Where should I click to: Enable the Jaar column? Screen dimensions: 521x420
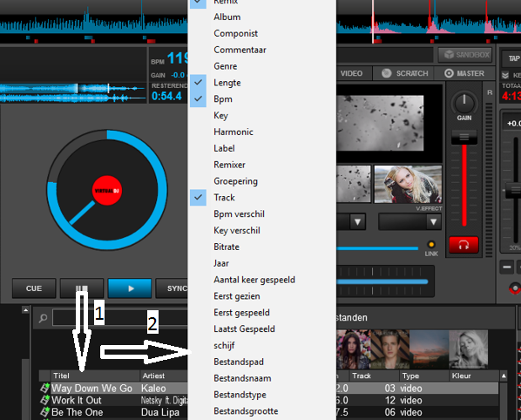[221, 263]
